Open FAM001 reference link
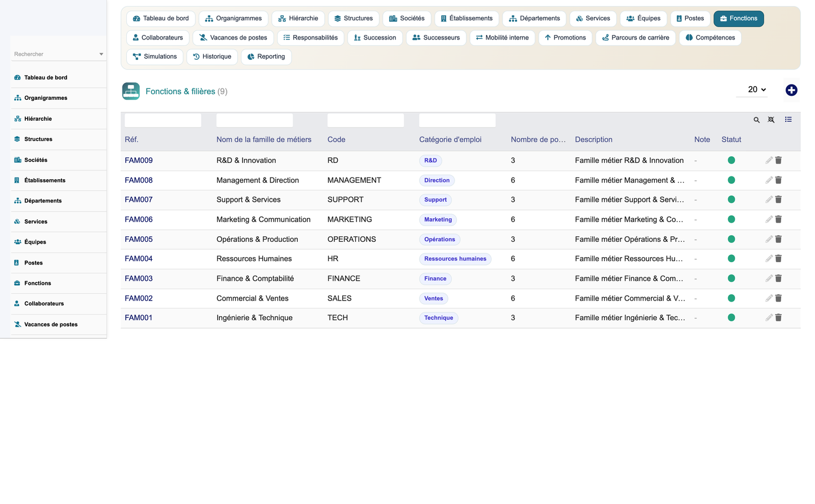 139,318
